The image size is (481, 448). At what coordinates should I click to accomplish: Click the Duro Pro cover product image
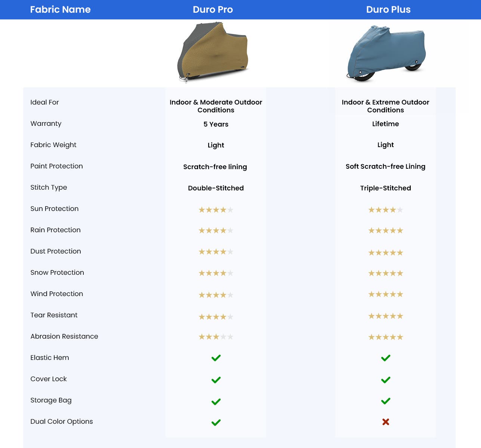point(213,52)
